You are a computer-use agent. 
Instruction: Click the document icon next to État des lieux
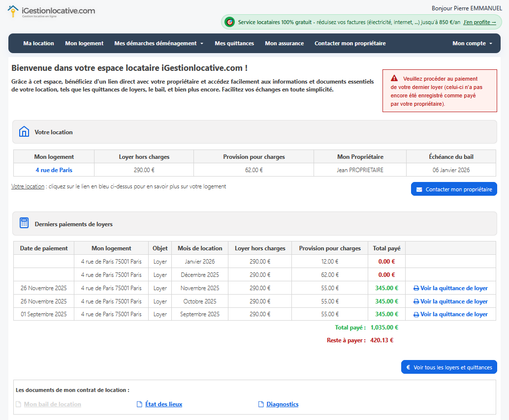(140, 404)
